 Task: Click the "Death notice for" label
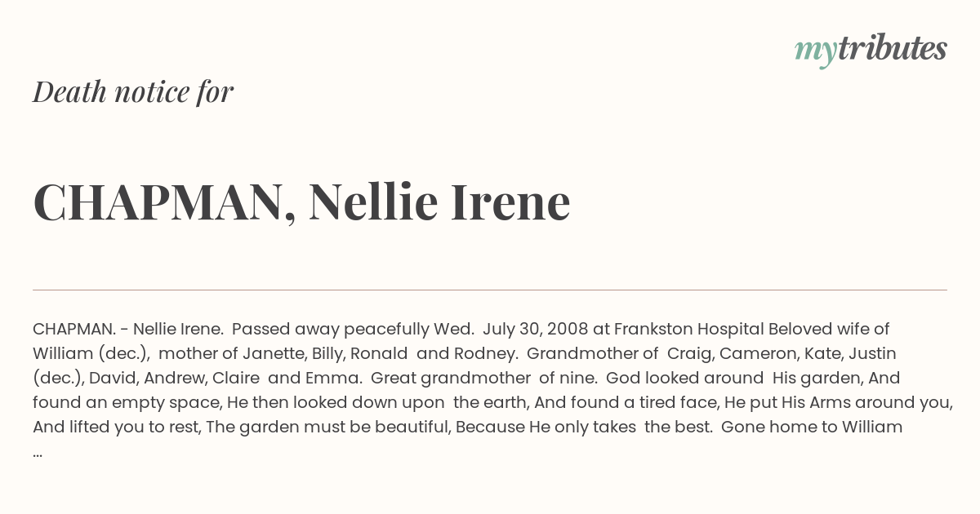(x=133, y=92)
